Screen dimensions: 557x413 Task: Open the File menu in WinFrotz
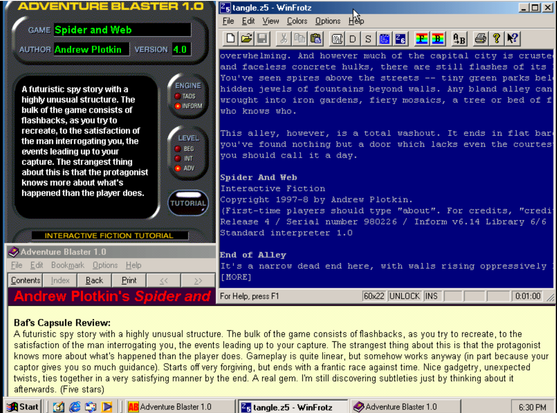point(228,21)
